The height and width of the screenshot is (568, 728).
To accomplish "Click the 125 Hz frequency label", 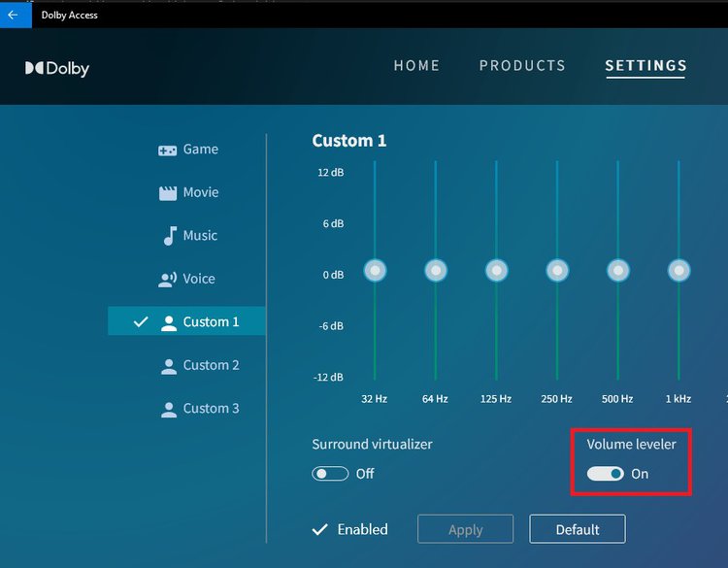I will click(496, 399).
